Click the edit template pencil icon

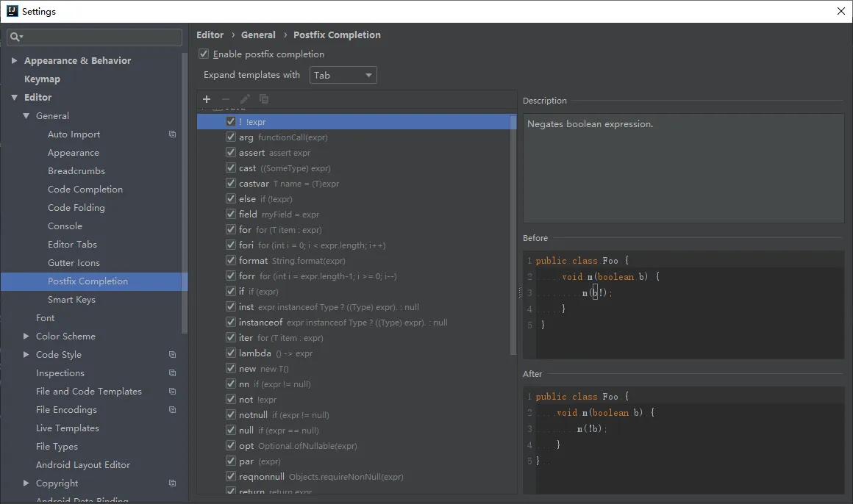coord(245,99)
